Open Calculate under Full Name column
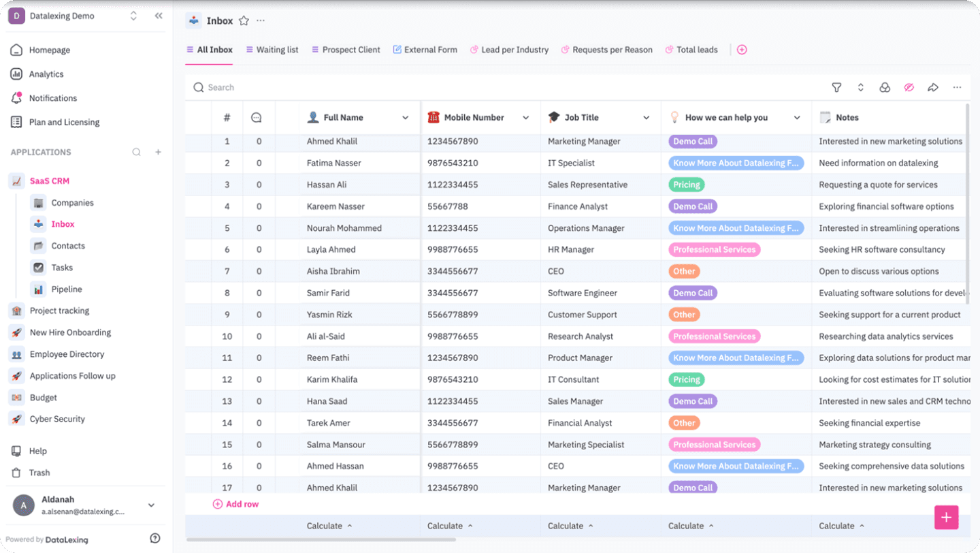This screenshot has height=553, width=980. 329,526
